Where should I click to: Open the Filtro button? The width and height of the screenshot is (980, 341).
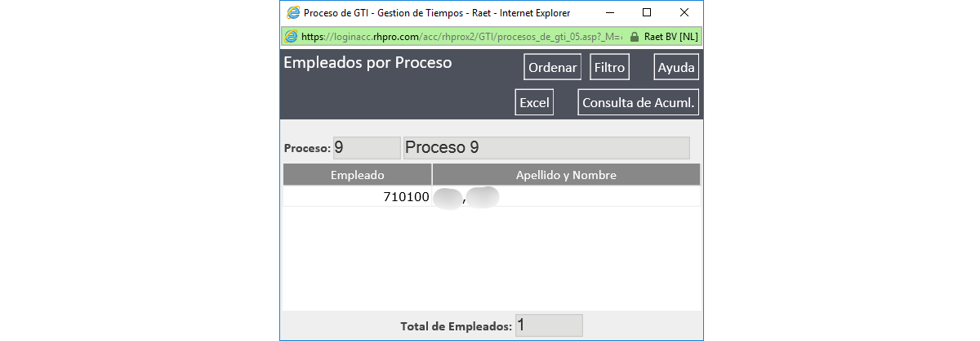click(x=609, y=68)
